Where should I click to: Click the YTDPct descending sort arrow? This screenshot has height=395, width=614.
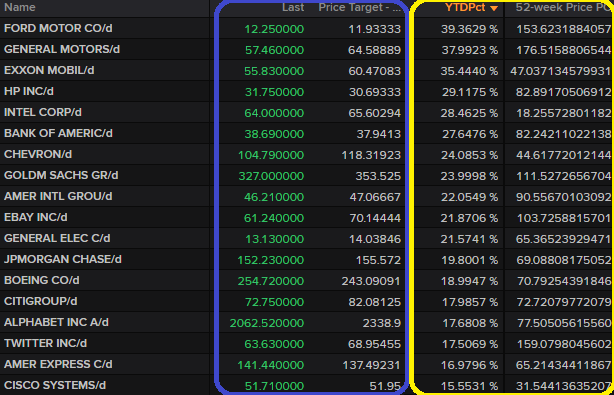[x=494, y=8]
